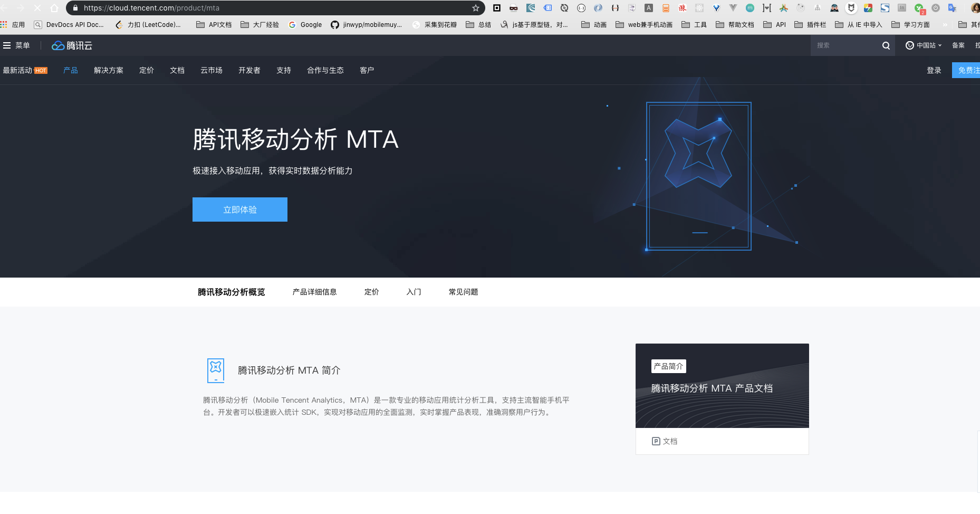Expand the web兼手机动画 bookmarks folder
Screen dimensions: 980x514
point(644,25)
